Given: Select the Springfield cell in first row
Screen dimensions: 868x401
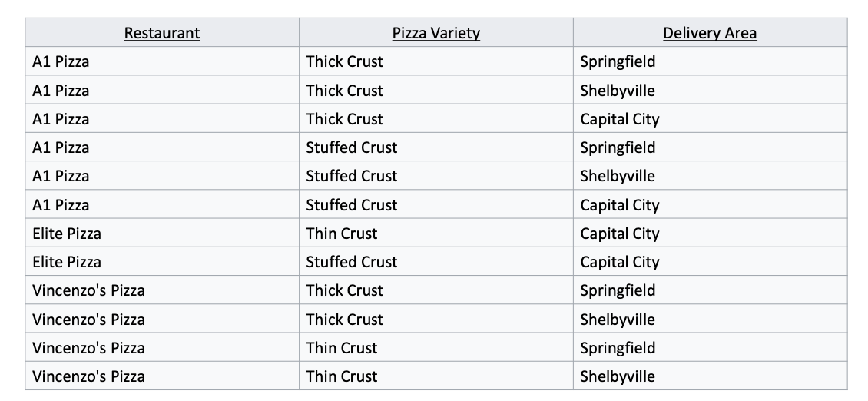Looking at the screenshot, I should click(711, 61).
